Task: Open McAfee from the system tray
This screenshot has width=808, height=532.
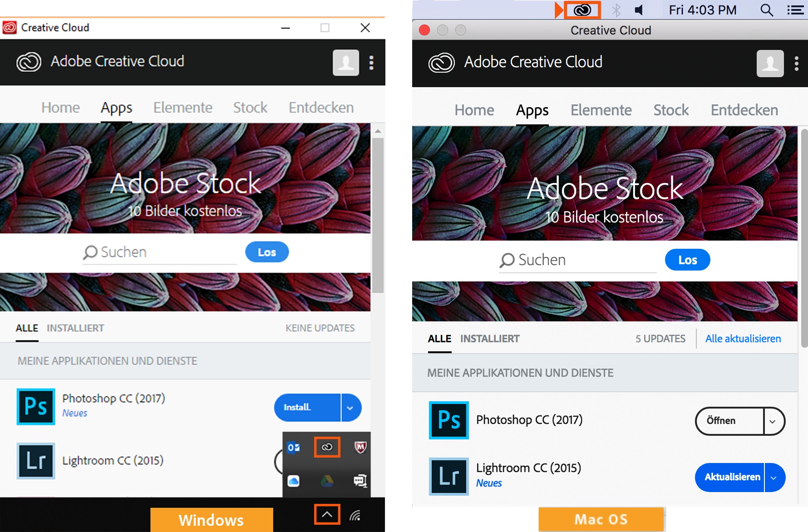Action: pos(360,447)
